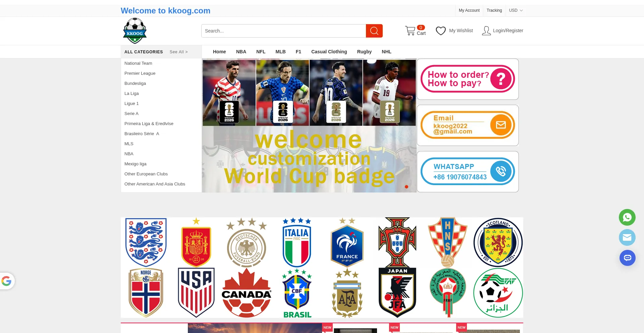The image size is (644, 333).
Task: Click the banner carousel red dot
Action: pos(407,187)
